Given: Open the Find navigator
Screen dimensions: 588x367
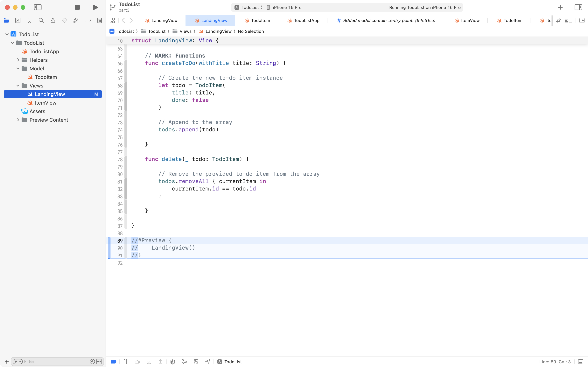Looking at the screenshot, I should pos(41,20).
